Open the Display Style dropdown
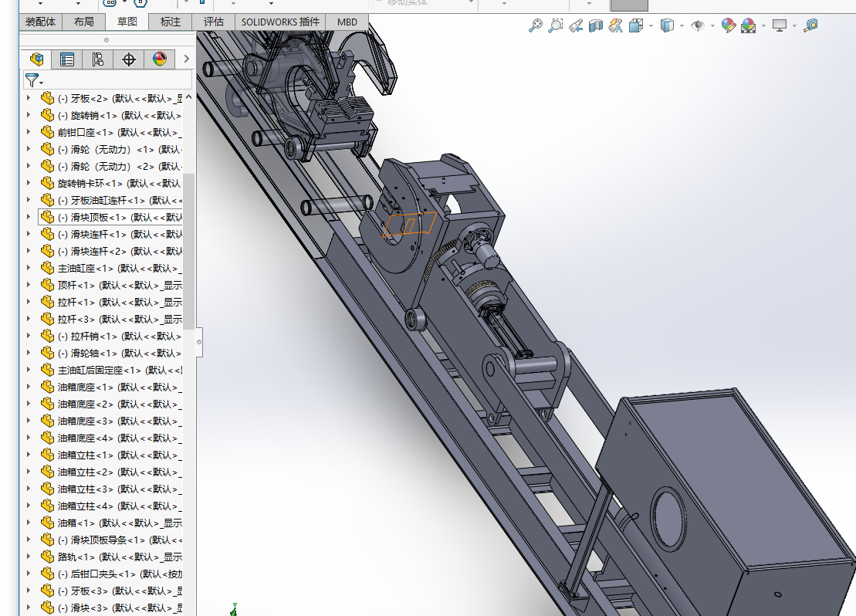 pos(667,26)
